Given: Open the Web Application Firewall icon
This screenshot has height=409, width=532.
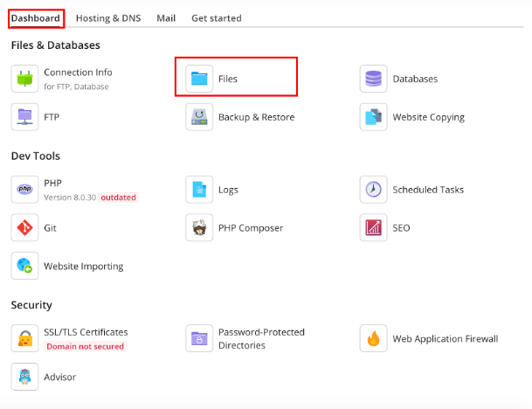Looking at the screenshot, I should tap(373, 338).
